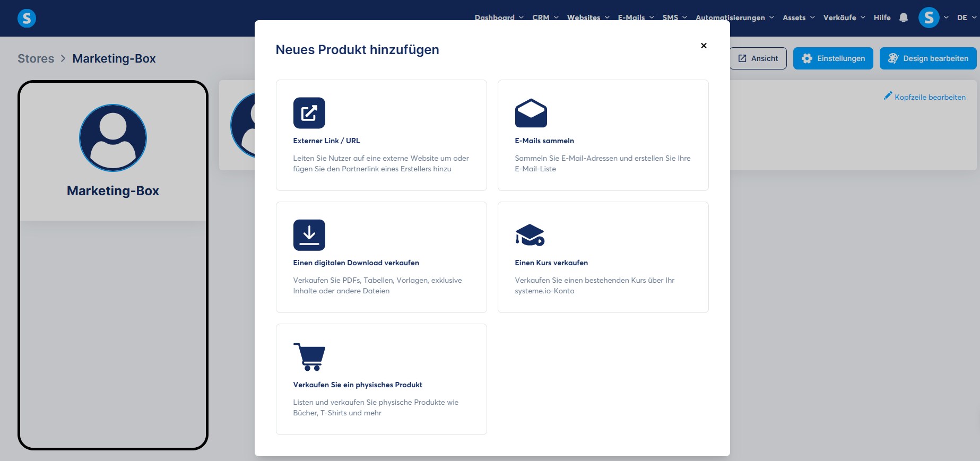Click the Hilfe menu item
980x461 pixels.
pyautogui.click(x=882, y=18)
